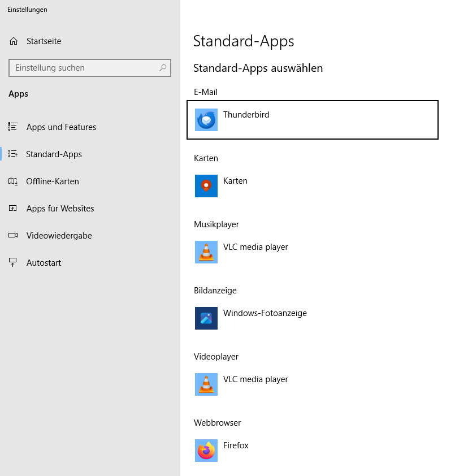Click the Karten map pin icon
The height and width of the screenshot is (476, 468).
pos(206,186)
